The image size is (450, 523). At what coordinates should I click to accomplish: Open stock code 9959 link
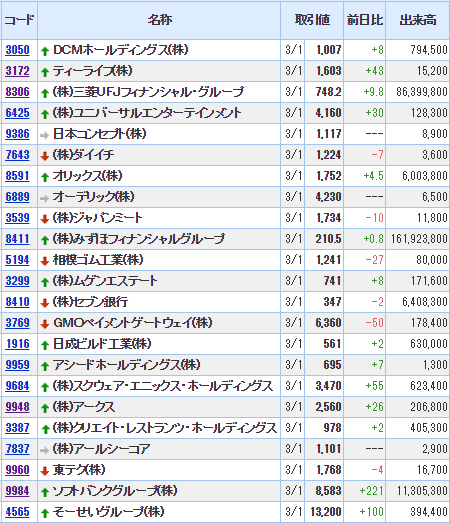[x=17, y=365]
